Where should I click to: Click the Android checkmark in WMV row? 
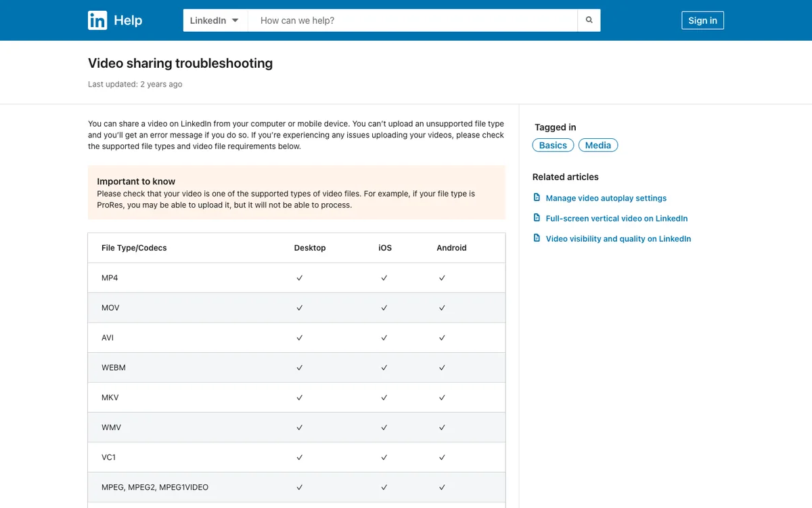point(442,427)
